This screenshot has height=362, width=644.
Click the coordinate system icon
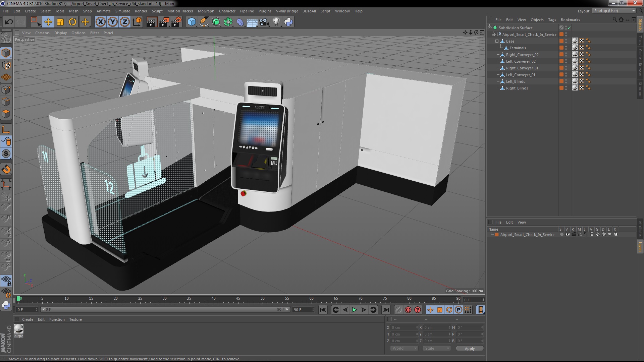(137, 22)
